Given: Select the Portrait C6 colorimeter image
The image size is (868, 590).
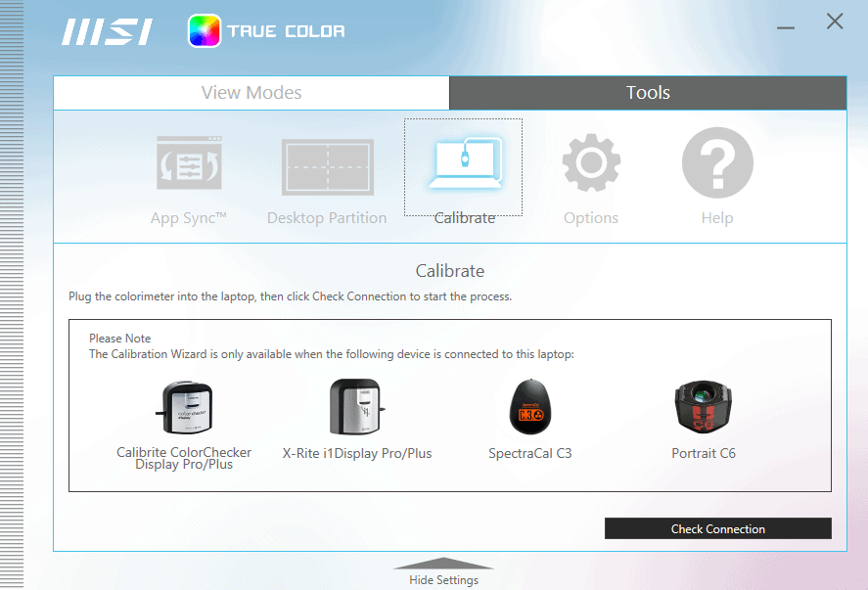Looking at the screenshot, I should [x=703, y=407].
